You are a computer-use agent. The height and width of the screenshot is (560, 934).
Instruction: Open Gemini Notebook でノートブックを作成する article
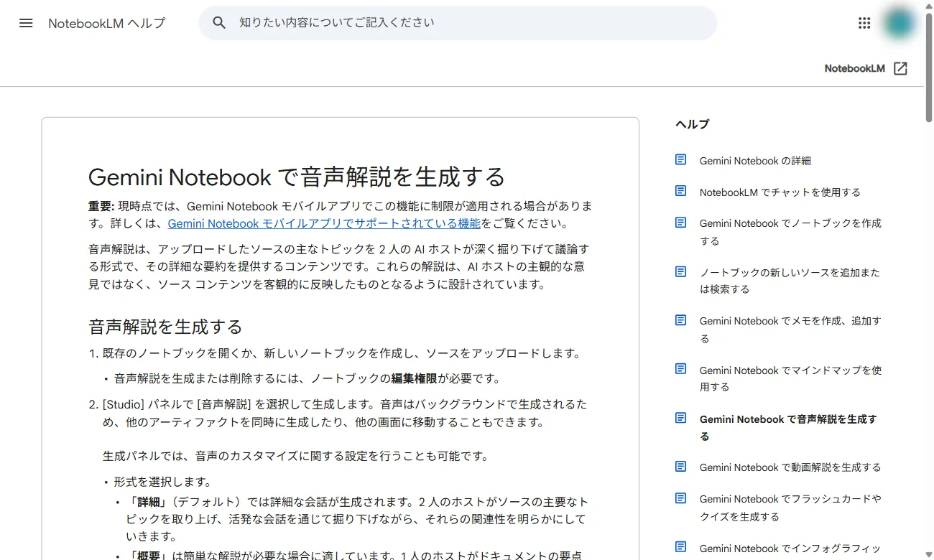pyautogui.click(x=790, y=232)
